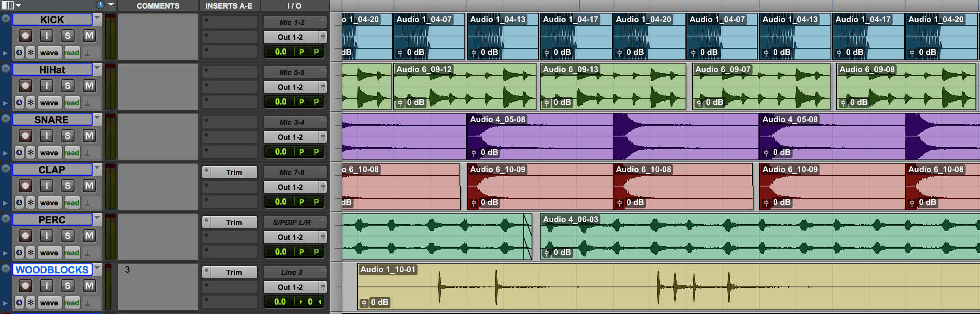This screenshot has width=980, height=314.
Task: Click the blue clock icon in header
Action: [100, 5]
